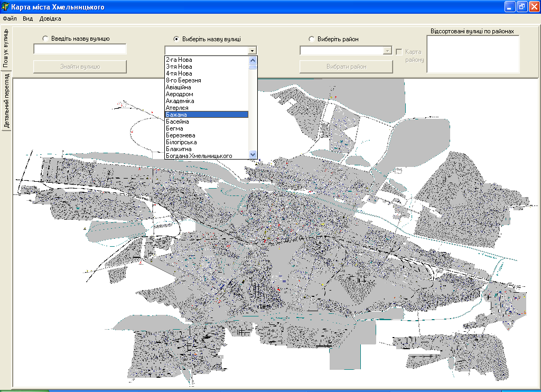Toggle the Карта району checkbox
The width and height of the screenshot is (541, 392).
[x=399, y=52]
